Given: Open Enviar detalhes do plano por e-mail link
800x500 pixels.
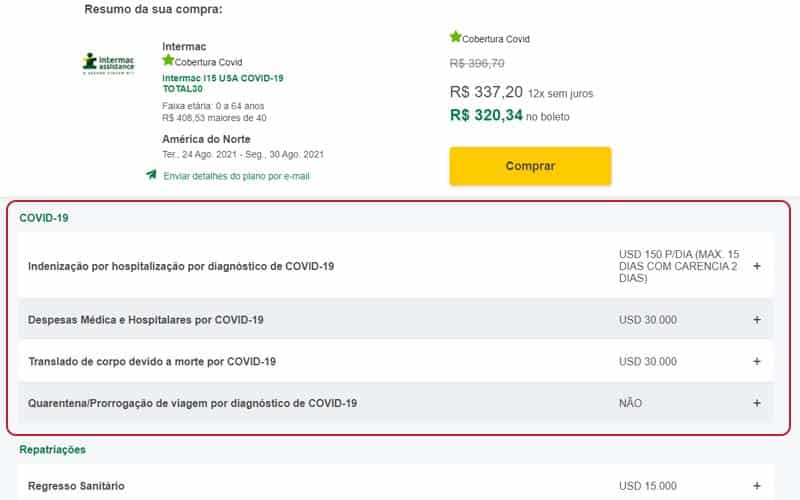Looking at the screenshot, I should click(x=236, y=176).
